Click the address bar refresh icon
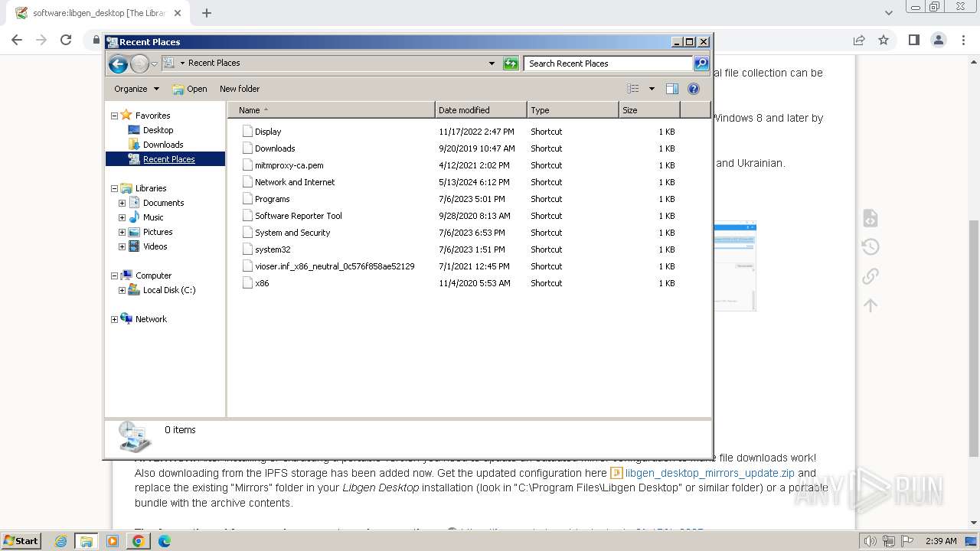The width and height of the screenshot is (980, 551). (511, 64)
